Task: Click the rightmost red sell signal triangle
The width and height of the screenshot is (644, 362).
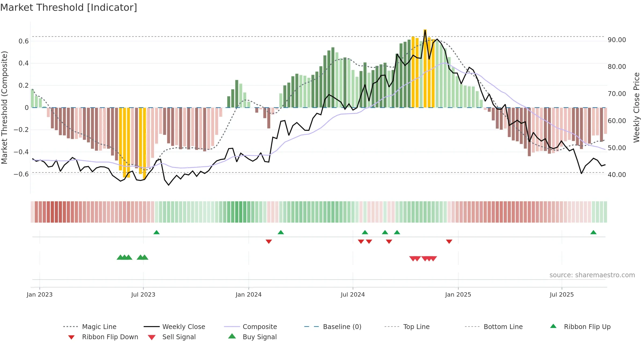Action: click(434, 259)
